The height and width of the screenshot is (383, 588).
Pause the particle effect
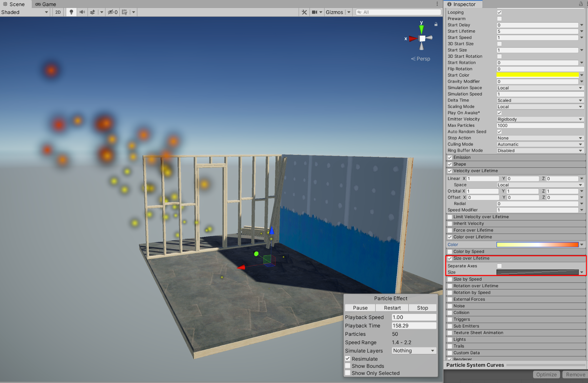[x=360, y=308]
